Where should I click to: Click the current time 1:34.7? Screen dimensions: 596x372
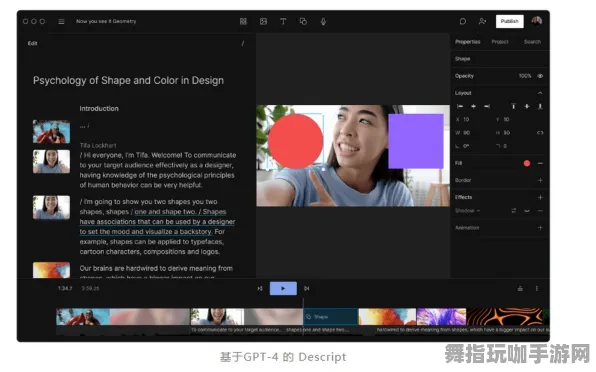(65, 288)
